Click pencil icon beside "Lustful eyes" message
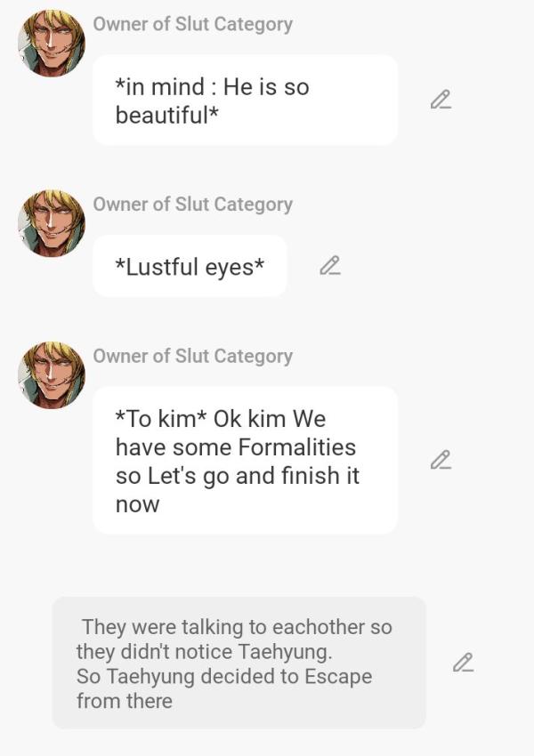This screenshot has height=756, width=534. click(330, 266)
